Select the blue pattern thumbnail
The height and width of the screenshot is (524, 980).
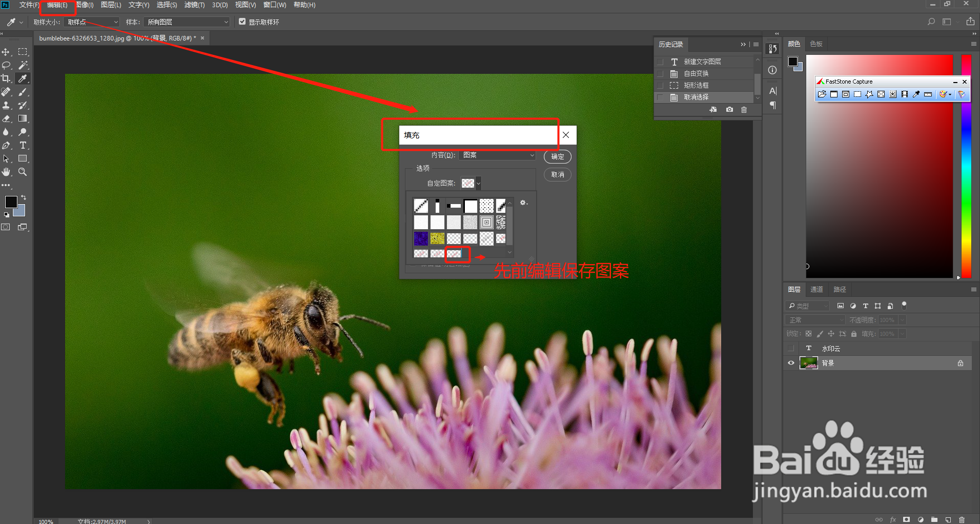pos(421,238)
